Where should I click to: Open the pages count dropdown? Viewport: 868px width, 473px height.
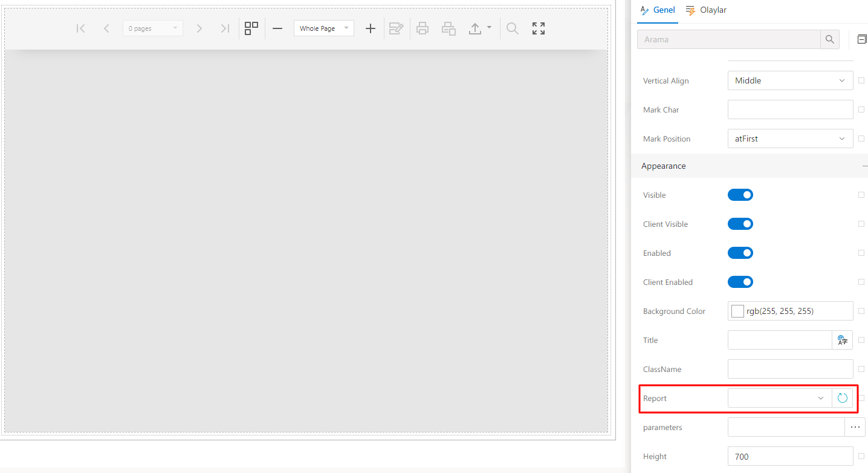(x=153, y=28)
